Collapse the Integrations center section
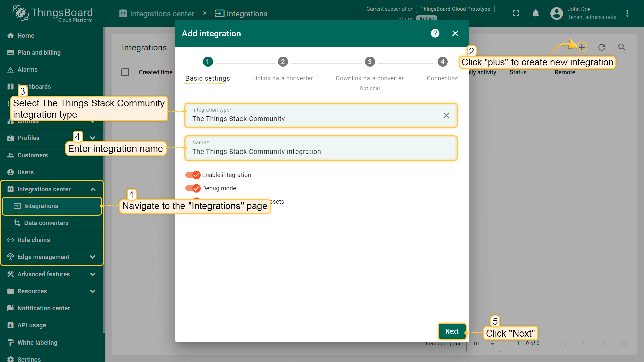Screen dimensions: 644x362 tap(93, 189)
